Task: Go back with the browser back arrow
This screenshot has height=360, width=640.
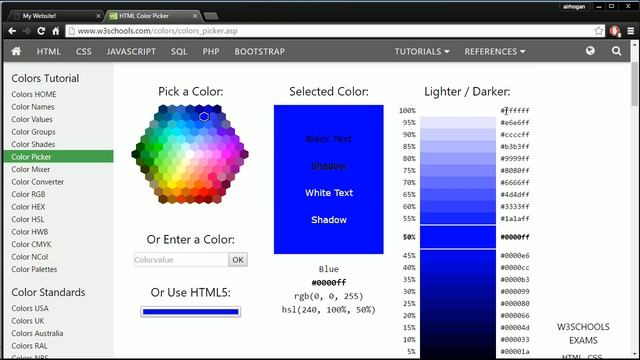Action: click(x=12, y=31)
